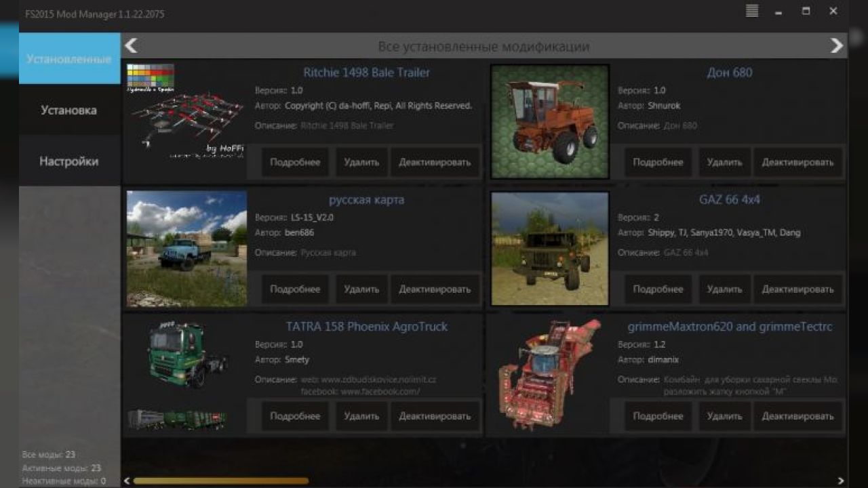868x488 pixels.
Task: Click author text Smety
Action: click(297, 360)
